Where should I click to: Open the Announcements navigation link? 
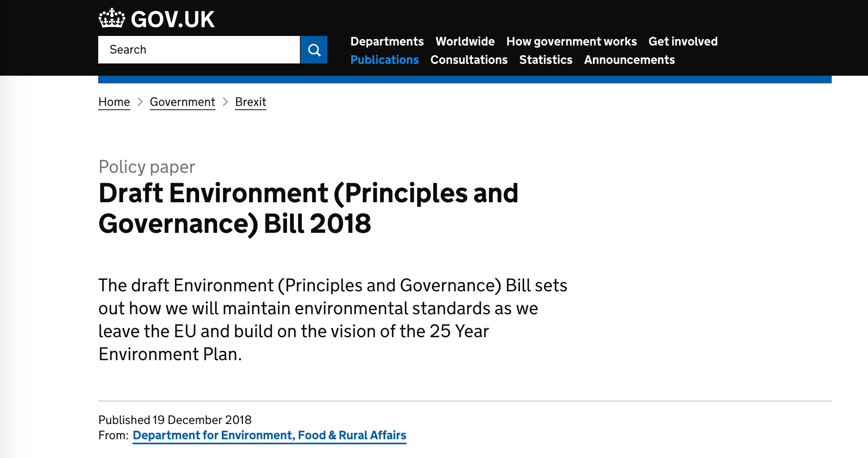tap(629, 60)
